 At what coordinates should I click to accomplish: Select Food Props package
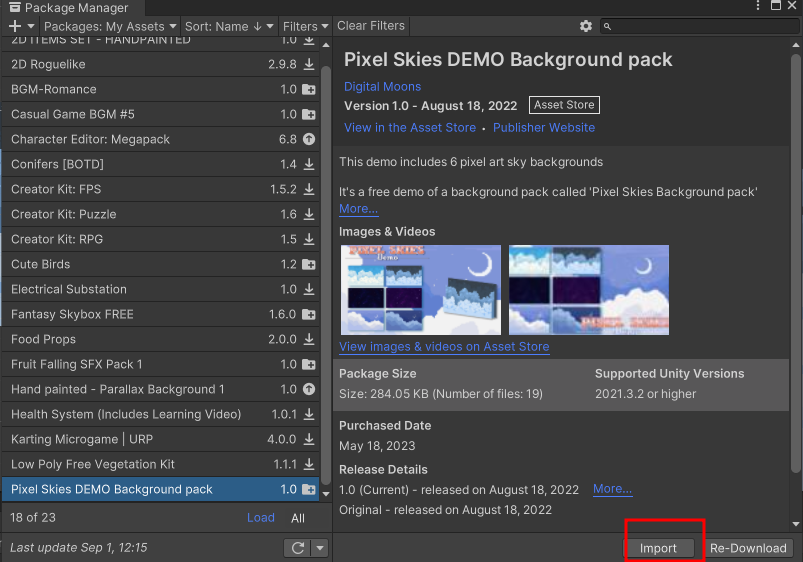click(161, 339)
